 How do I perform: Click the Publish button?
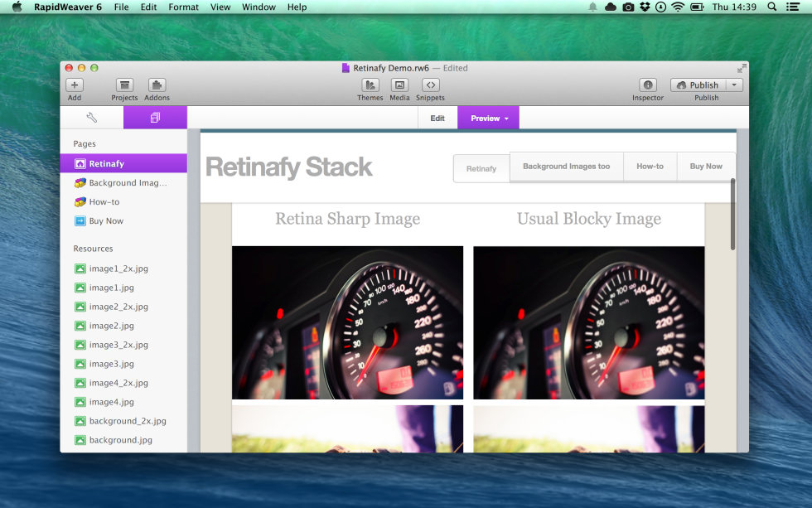coord(698,85)
